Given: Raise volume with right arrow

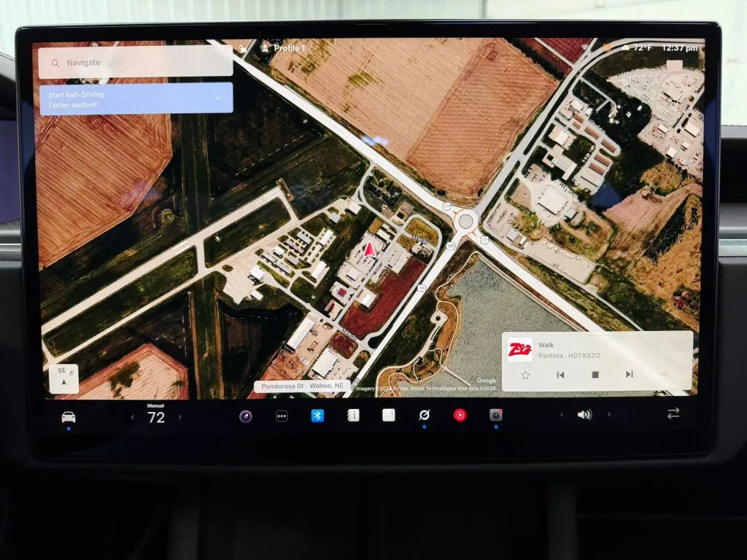Looking at the screenshot, I should pyautogui.click(x=609, y=414).
